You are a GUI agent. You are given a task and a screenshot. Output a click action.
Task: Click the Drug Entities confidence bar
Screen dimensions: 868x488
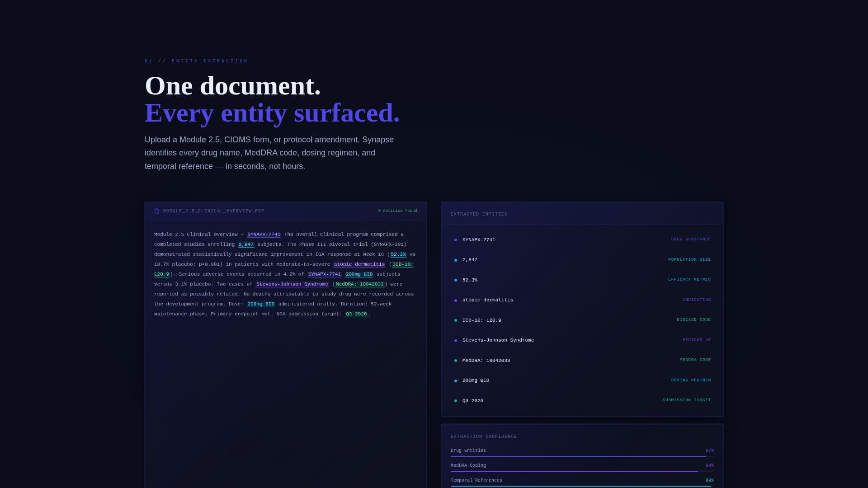tap(582, 456)
